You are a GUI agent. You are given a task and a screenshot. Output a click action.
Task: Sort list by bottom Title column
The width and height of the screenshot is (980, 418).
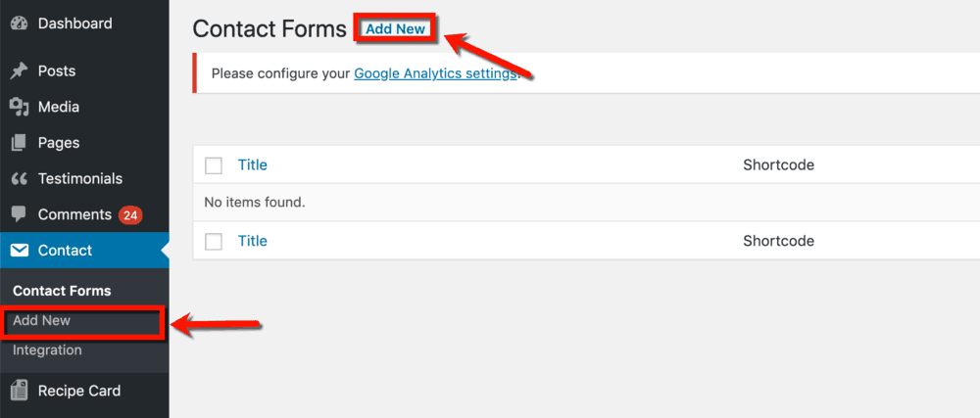tap(253, 241)
